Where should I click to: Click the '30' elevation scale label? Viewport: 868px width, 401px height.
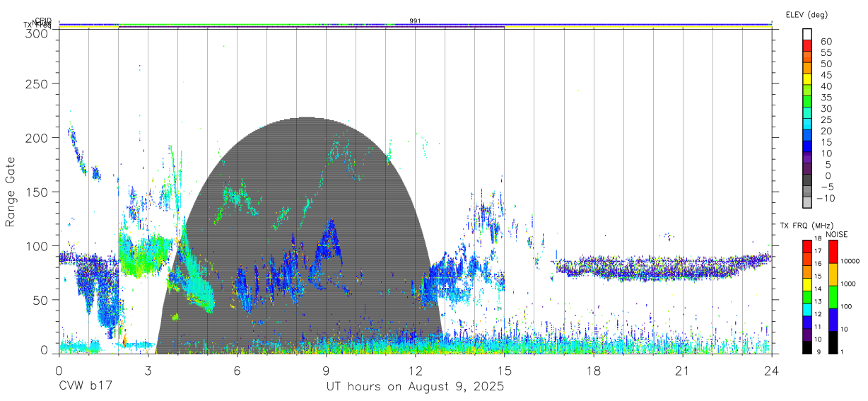tap(826, 109)
